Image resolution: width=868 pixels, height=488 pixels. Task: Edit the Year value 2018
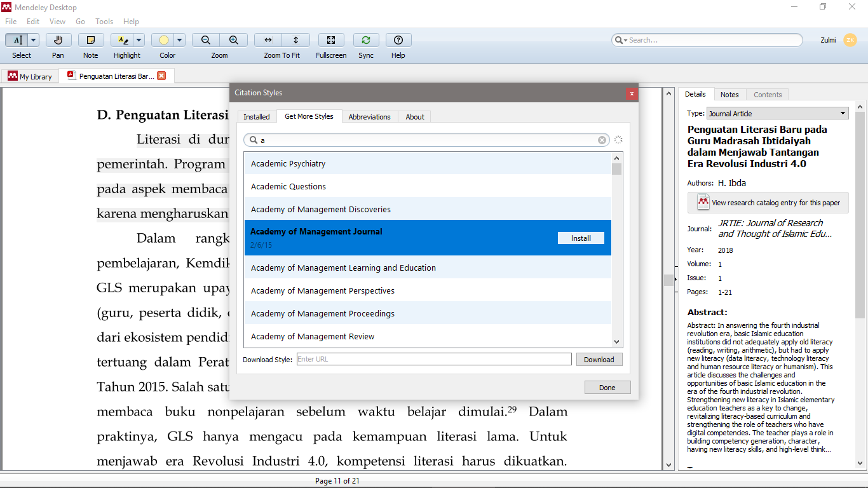pyautogui.click(x=725, y=250)
